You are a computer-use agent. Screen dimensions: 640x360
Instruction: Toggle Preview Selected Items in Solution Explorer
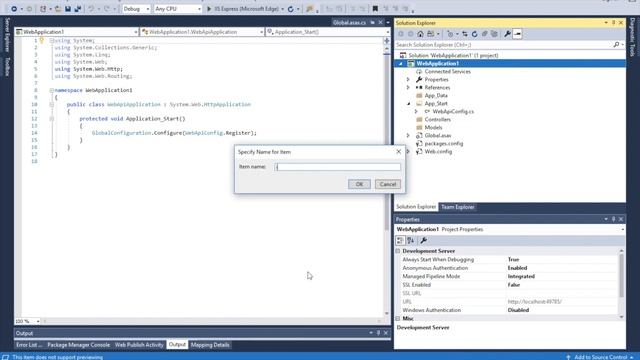pyautogui.click(x=518, y=34)
